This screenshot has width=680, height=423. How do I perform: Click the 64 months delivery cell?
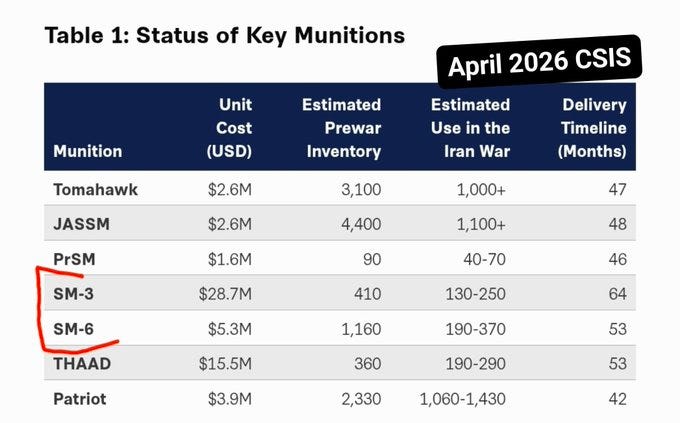tap(618, 294)
